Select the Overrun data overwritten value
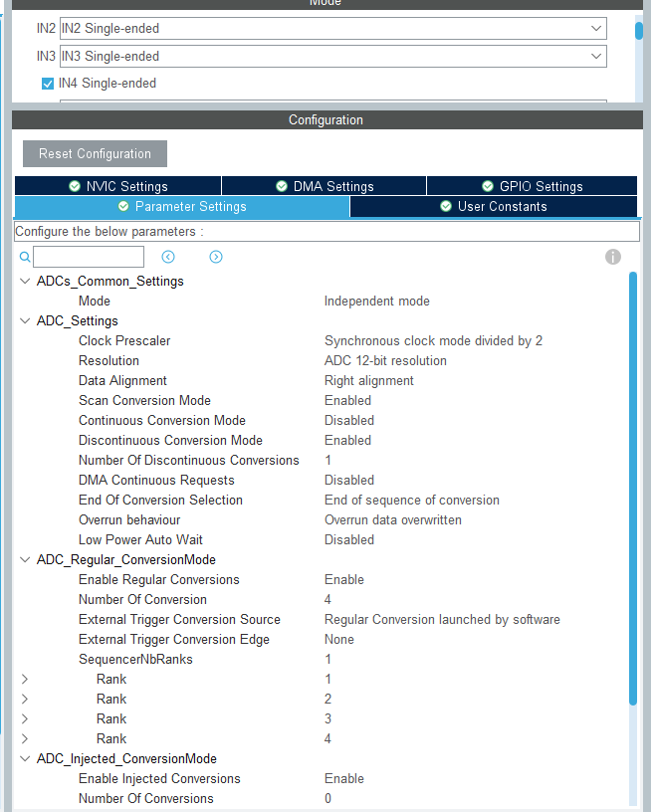Screen dimensions: 654x812 393,519
